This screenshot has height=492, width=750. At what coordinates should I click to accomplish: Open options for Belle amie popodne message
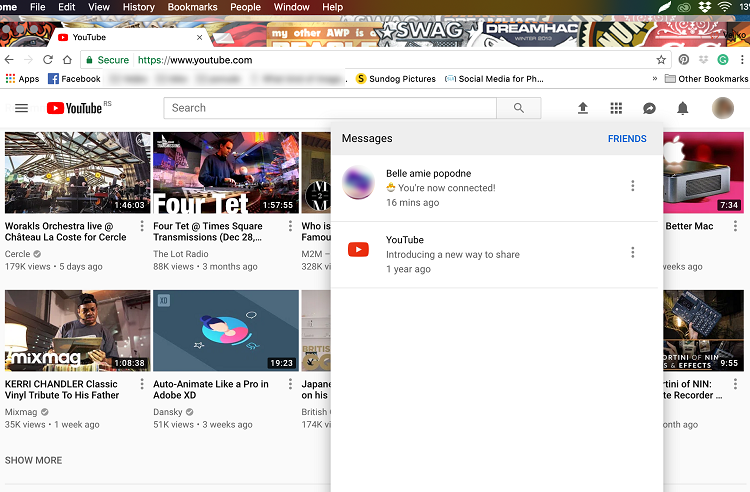(633, 186)
